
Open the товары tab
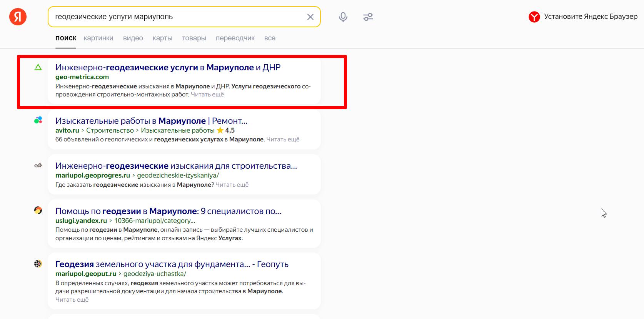pos(194,38)
